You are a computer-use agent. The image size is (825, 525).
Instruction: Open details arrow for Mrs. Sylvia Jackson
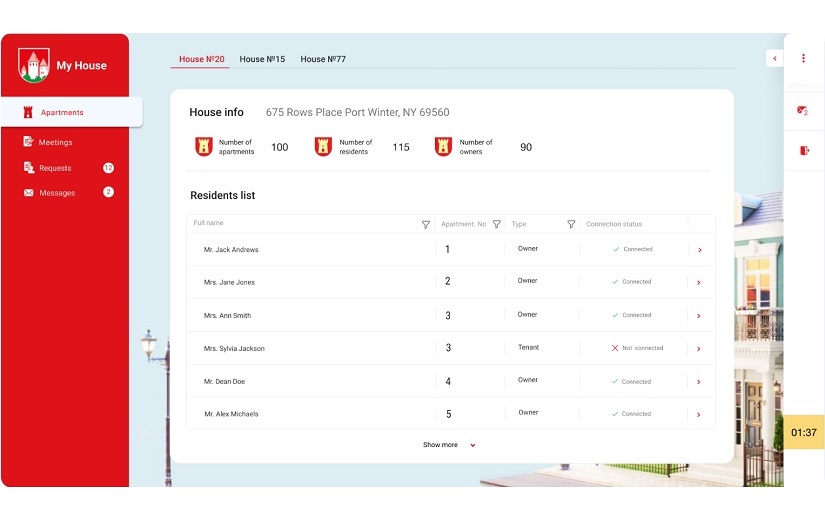(x=699, y=349)
